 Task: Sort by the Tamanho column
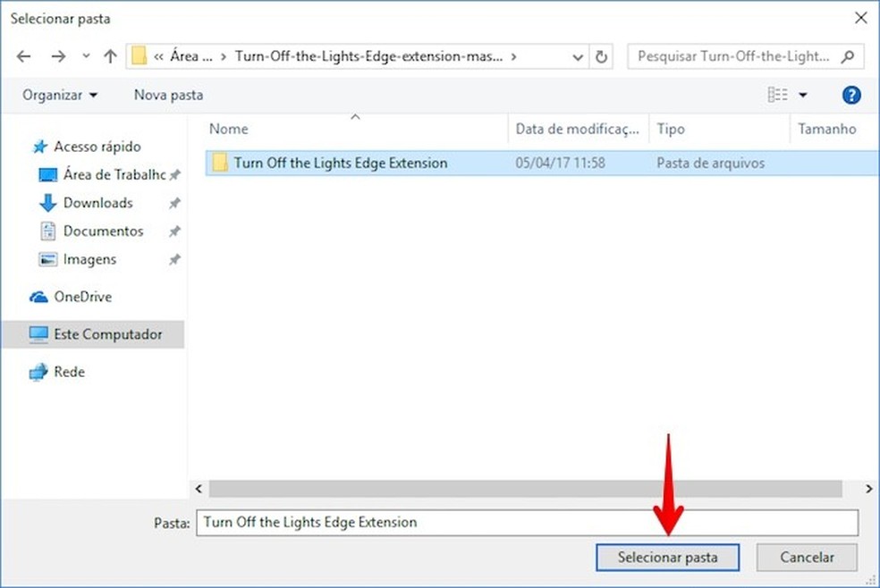point(834,129)
